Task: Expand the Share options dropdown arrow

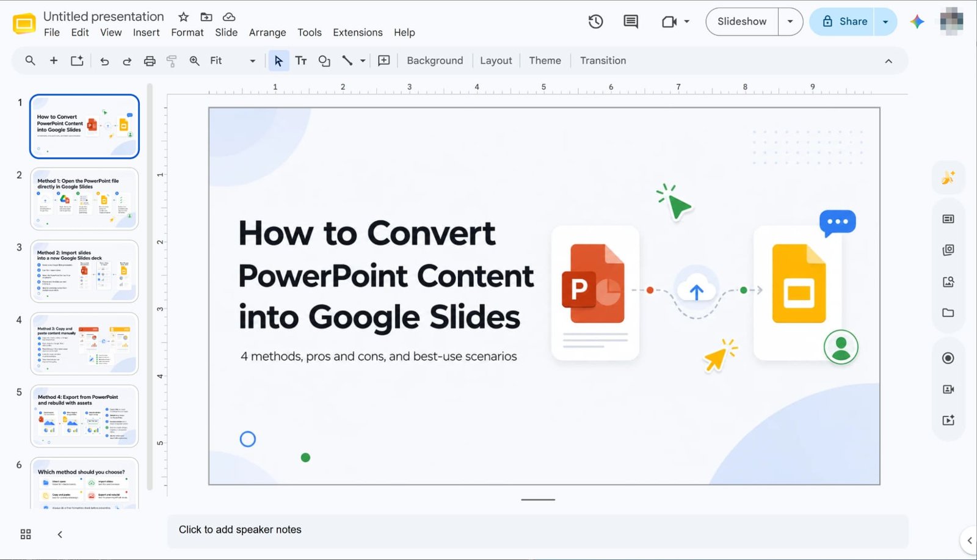Action: click(885, 21)
